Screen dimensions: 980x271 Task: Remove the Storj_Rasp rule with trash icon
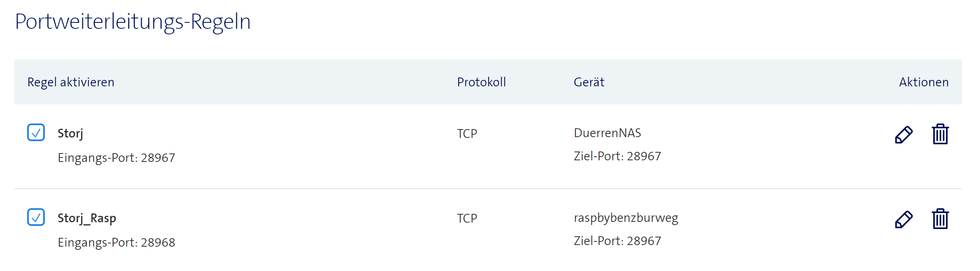[940, 219]
